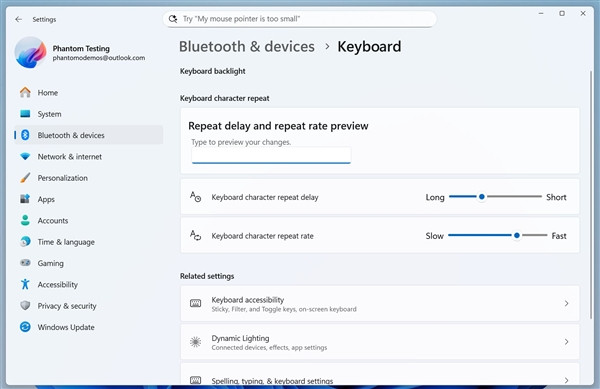Click Bluetooth & devices breadcrumb link
This screenshot has width=600, height=389.
point(247,47)
